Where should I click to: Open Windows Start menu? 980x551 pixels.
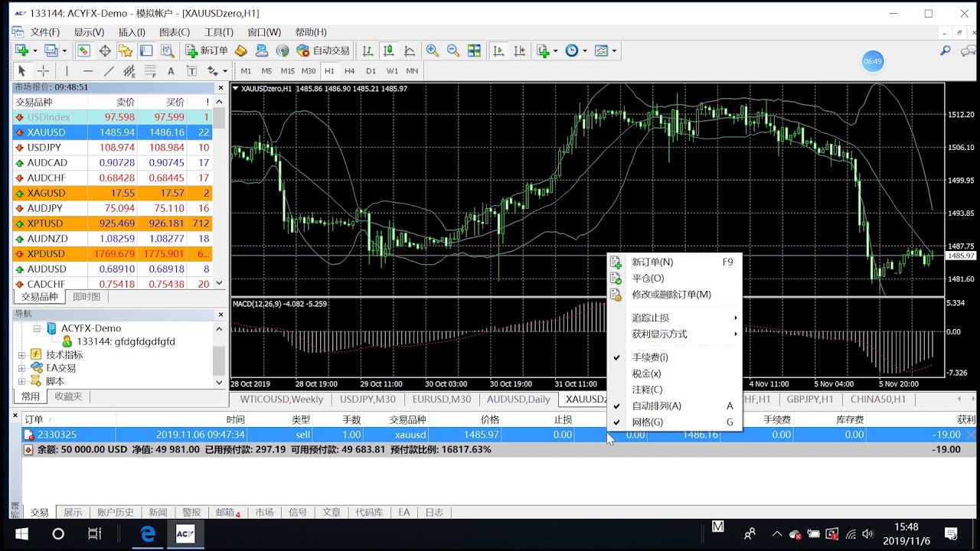[21, 534]
